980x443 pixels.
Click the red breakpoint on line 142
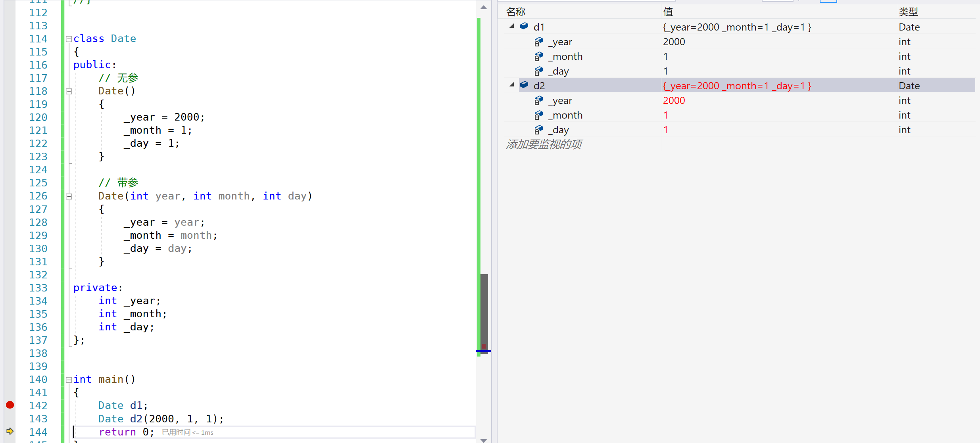click(x=10, y=405)
